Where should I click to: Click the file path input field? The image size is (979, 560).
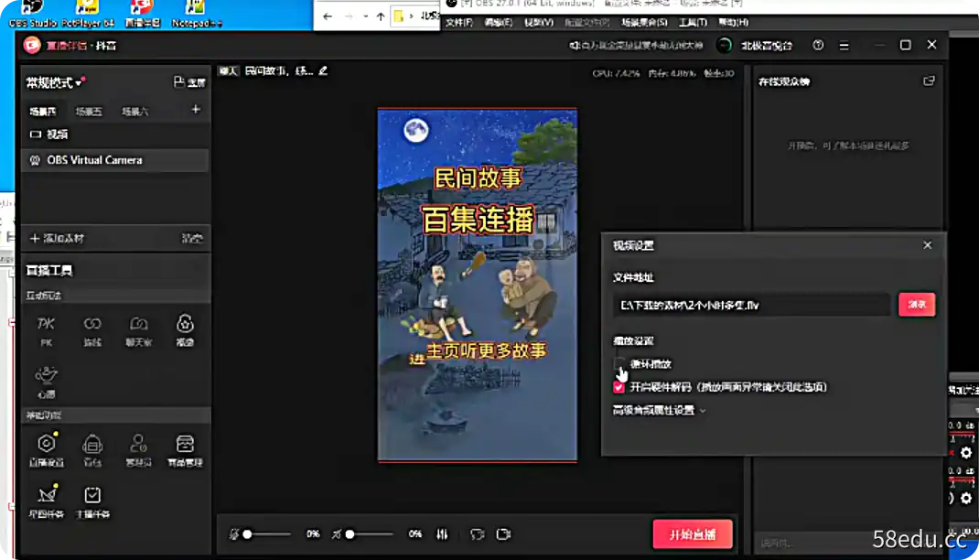pos(751,305)
